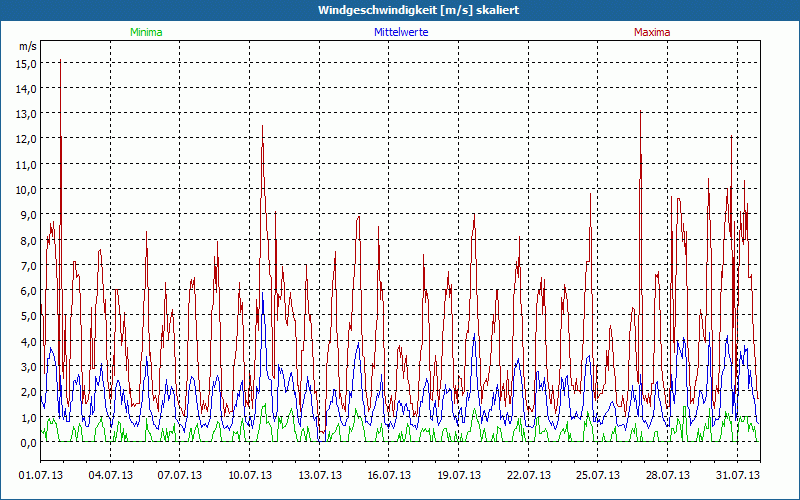Viewport: 800px width, 500px height.
Task: Click the 15 m/s red peak on 01.07
Action: click(x=61, y=60)
